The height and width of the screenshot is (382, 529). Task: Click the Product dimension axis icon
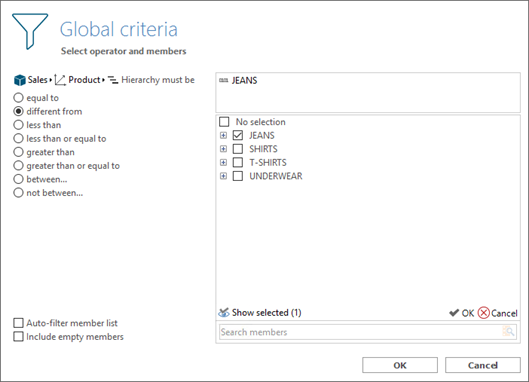[x=60, y=80]
